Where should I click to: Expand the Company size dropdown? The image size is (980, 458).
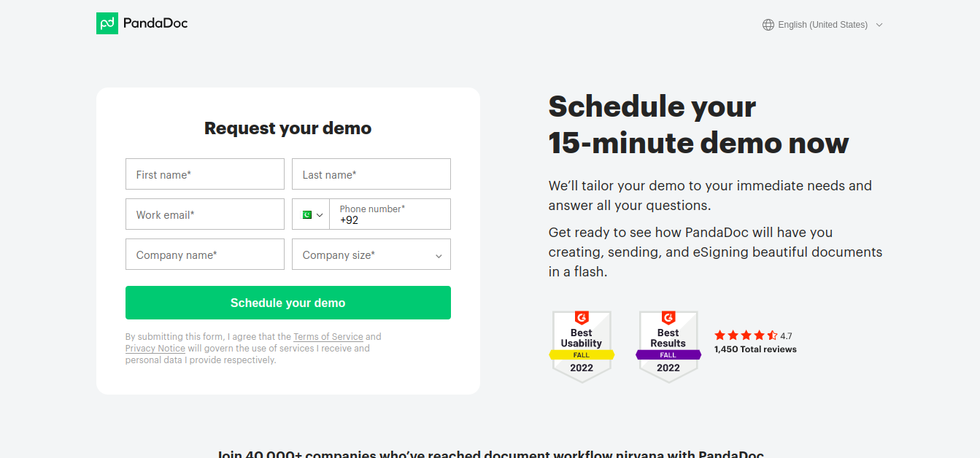(x=371, y=255)
